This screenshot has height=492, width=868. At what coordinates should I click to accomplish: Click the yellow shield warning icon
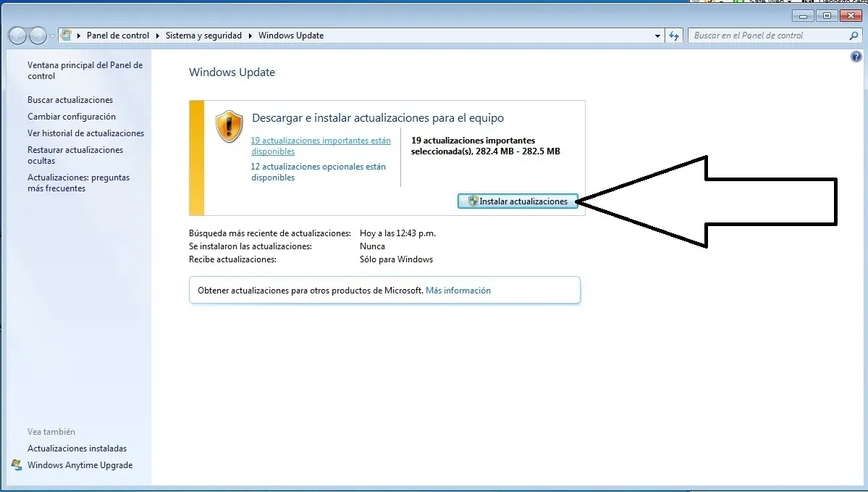coord(229,126)
